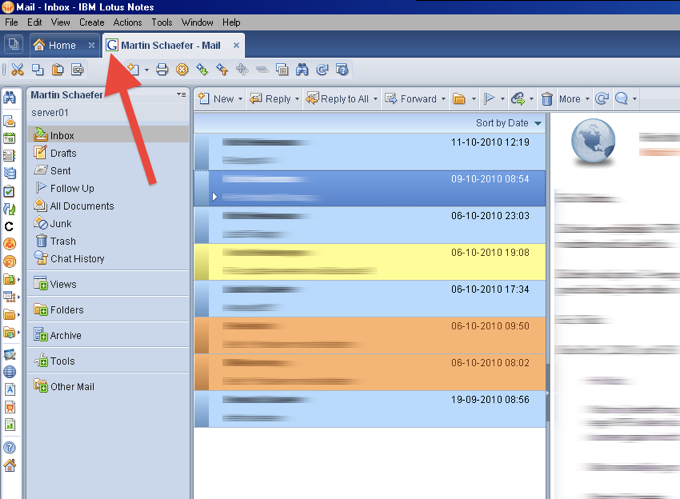This screenshot has width=680, height=499.
Task: Click the Refresh icon beside More
Action: pyautogui.click(x=601, y=99)
